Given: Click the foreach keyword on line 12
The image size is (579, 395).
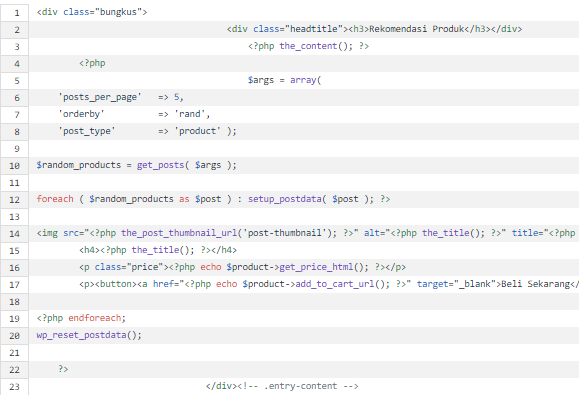Looking at the screenshot, I should pyautogui.click(x=55, y=199).
